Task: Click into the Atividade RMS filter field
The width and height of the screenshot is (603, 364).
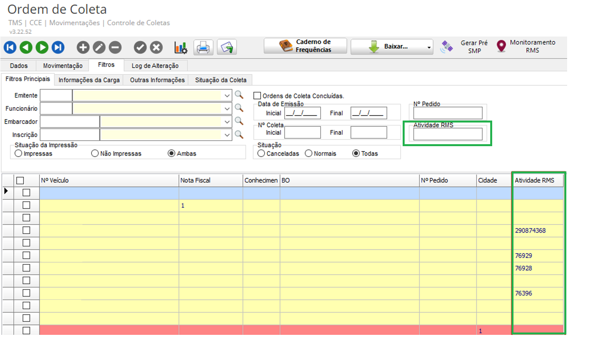Action: pyautogui.click(x=448, y=134)
